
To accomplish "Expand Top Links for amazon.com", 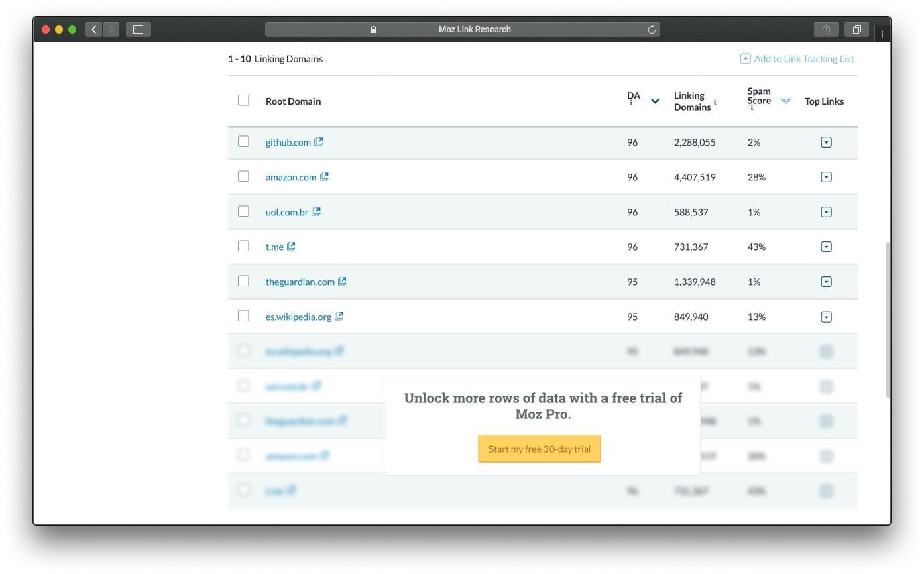I will 826,177.
